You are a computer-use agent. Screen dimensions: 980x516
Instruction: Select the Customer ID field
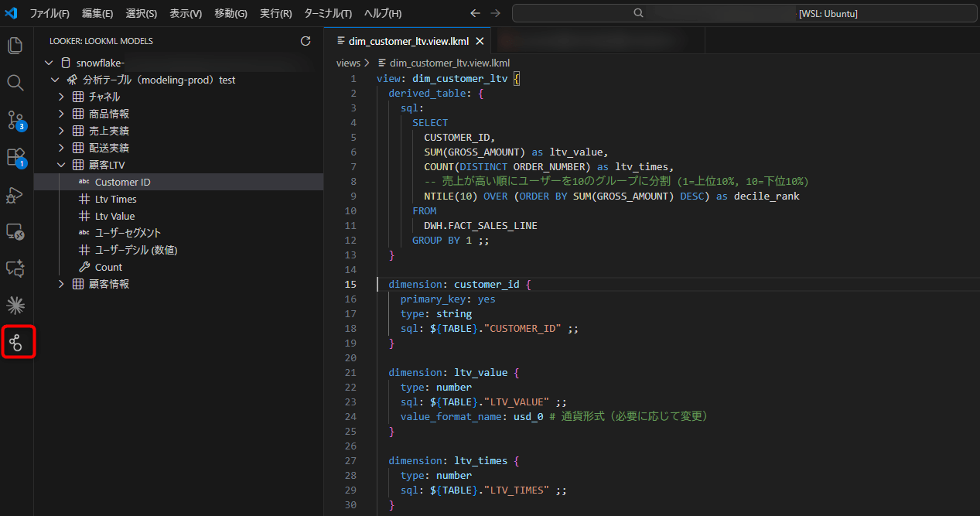point(179,182)
